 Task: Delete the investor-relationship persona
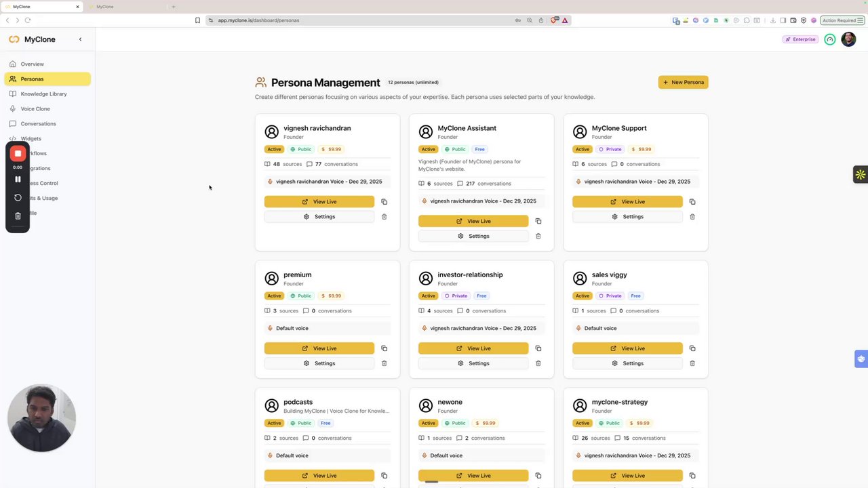538,363
